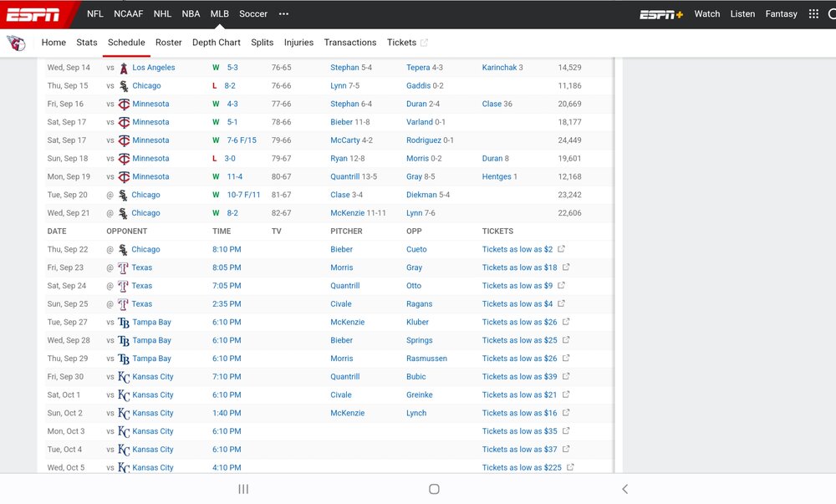
Task: Click the Android home button
Action: click(x=434, y=489)
